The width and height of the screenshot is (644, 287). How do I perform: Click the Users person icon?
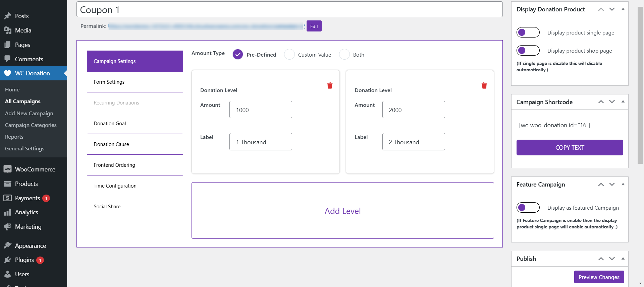pos(7,274)
